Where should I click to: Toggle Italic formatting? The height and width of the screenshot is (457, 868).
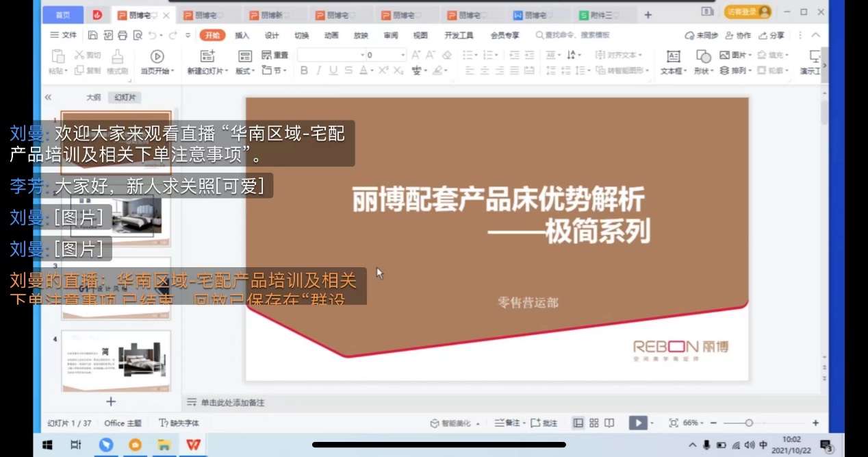[319, 71]
